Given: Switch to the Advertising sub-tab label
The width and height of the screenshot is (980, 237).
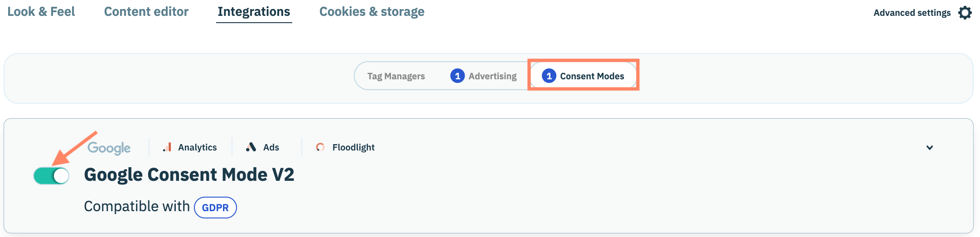Looking at the screenshot, I should click(492, 76).
